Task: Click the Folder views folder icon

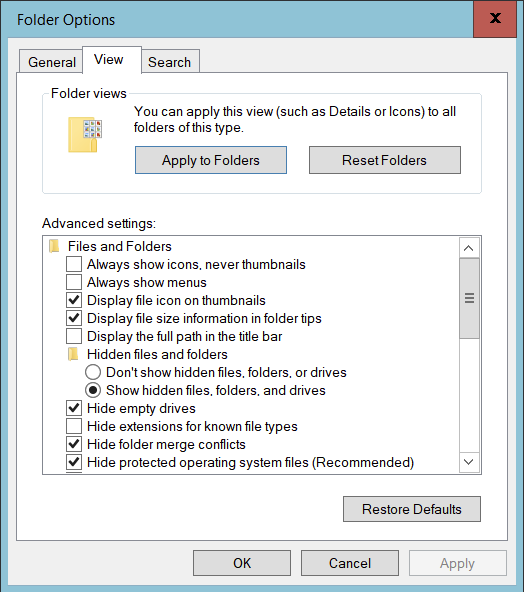Action: 85,134
